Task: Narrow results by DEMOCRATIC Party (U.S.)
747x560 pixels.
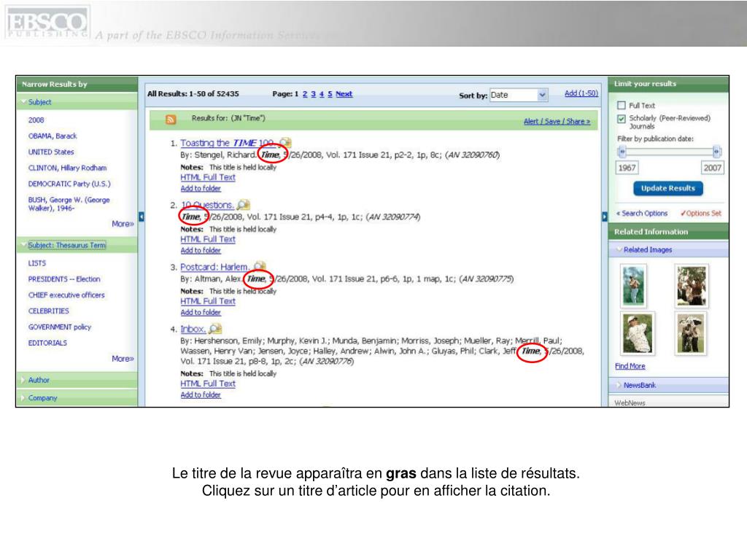Action: point(69,184)
